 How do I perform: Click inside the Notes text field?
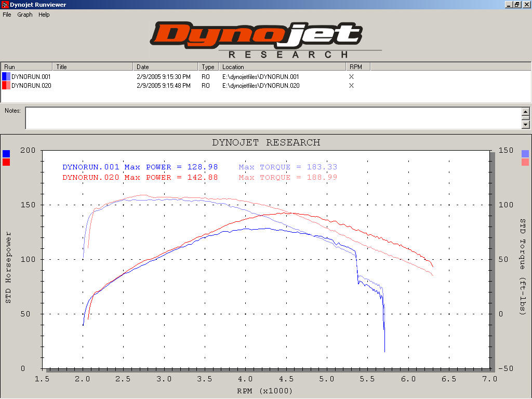(273, 118)
